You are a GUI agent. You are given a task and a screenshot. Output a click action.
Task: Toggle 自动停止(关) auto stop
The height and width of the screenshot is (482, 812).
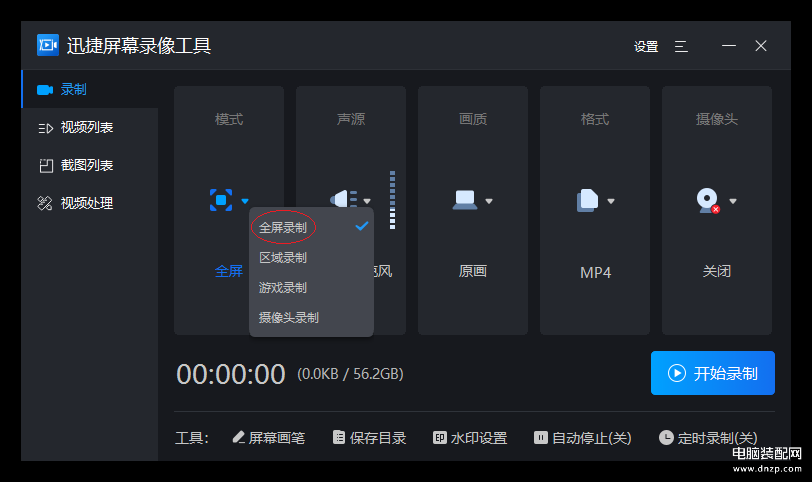coord(583,438)
